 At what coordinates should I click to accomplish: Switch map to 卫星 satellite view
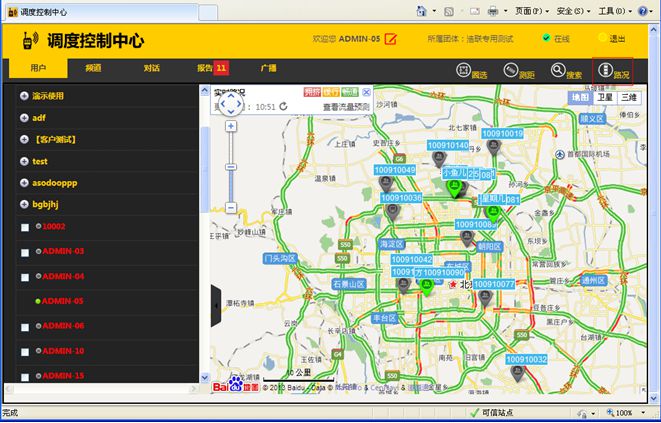pos(605,97)
